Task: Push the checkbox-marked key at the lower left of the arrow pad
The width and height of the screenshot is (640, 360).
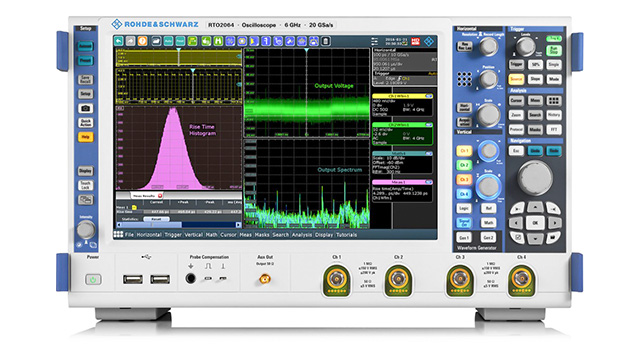Action: pos(518,237)
